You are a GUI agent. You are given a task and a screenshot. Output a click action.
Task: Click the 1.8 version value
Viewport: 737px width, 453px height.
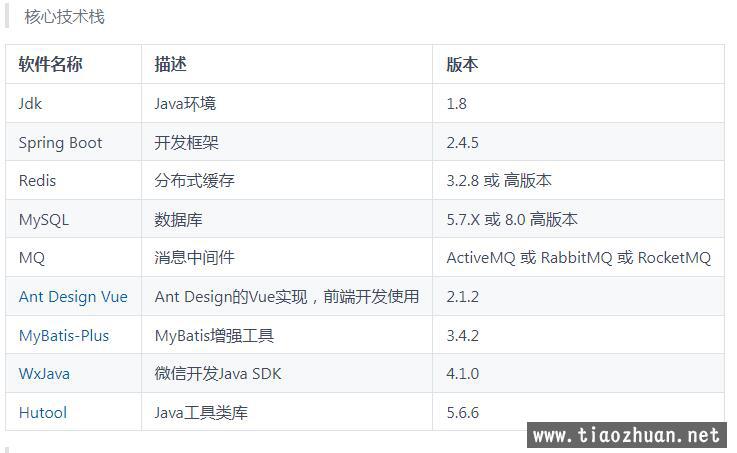(x=456, y=103)
